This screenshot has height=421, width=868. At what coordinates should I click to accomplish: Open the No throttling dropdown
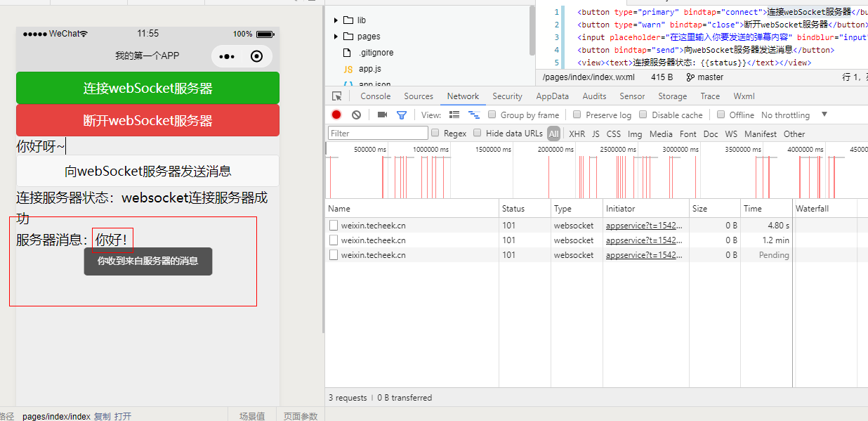tap(794, 115)
